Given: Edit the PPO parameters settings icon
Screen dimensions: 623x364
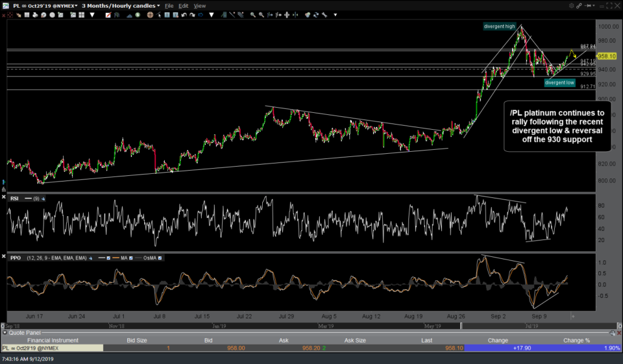Looking at the screenshot, I should tap(91, 258).
